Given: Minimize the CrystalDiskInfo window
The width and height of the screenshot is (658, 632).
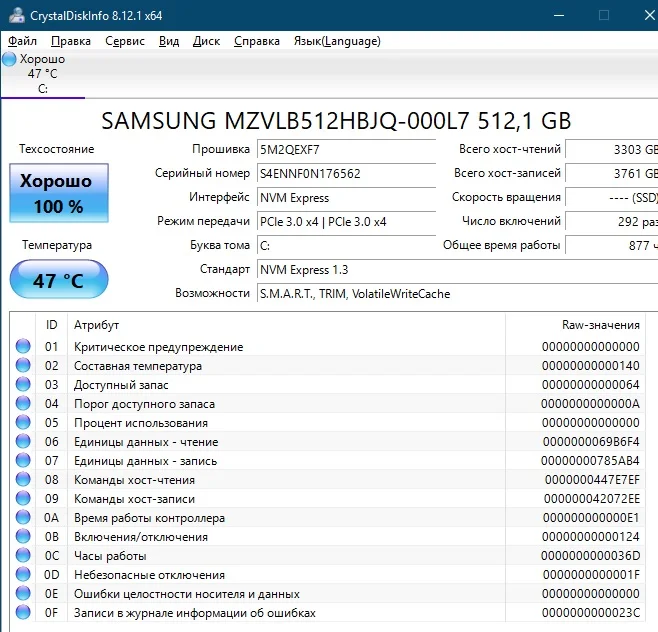Looking at the screenshot, I should (x=559, y=16).
